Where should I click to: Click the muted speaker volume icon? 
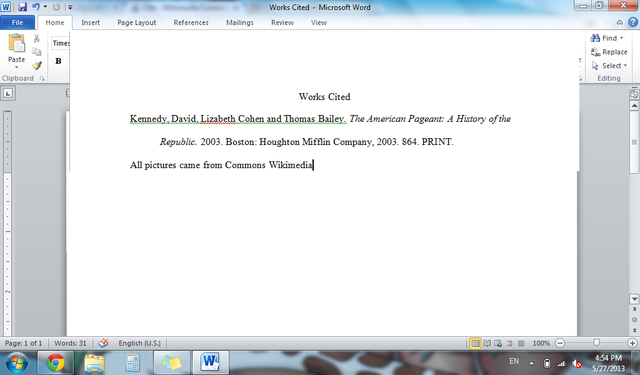pos(576,363)
